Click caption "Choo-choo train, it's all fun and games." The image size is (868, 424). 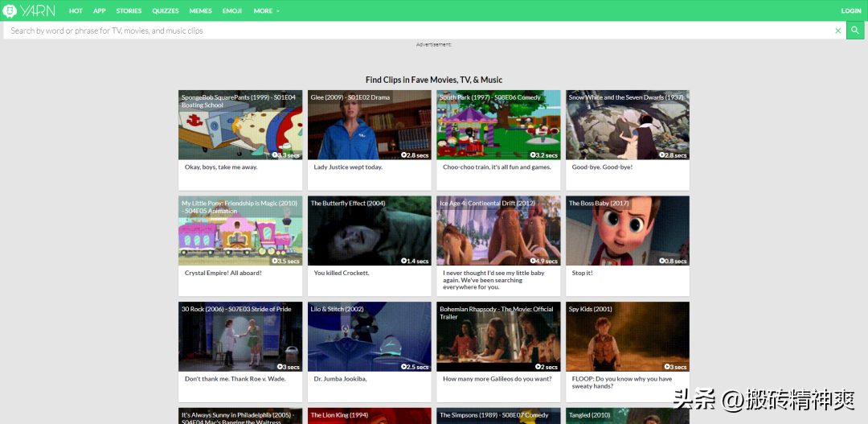497,167
